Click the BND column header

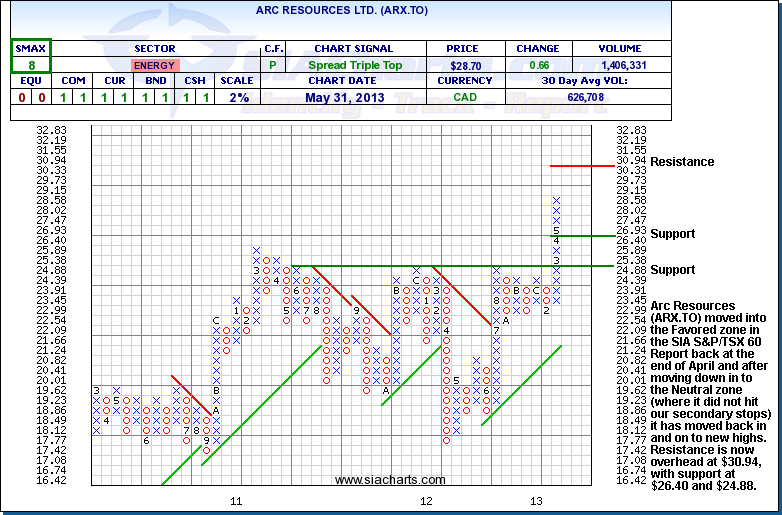tap(154, 81)
